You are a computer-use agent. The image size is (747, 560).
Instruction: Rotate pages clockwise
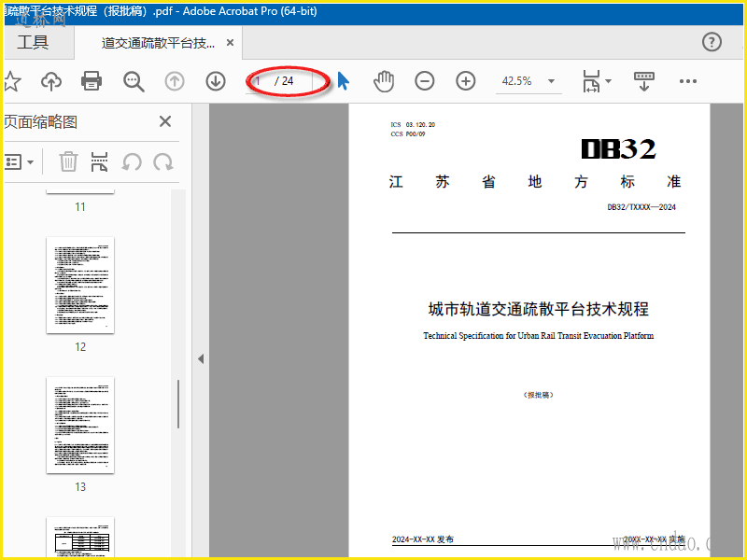pyautogui.click(x=162, y=161)
